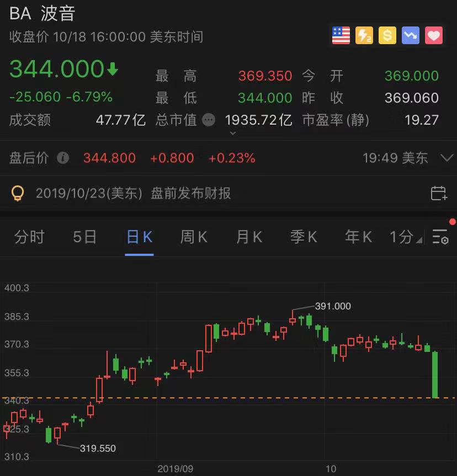Tap the heart icon to favorite BA
The width and height of the screenshot is (457, 476).
433,35
